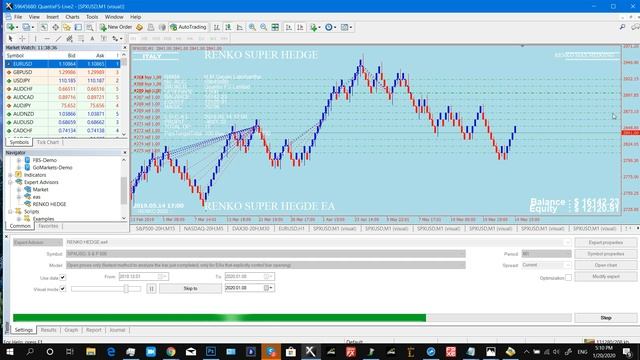This screenshot has height=360, width=640.
Task: Pause the visual backtest
Action: tap(151, 289)
